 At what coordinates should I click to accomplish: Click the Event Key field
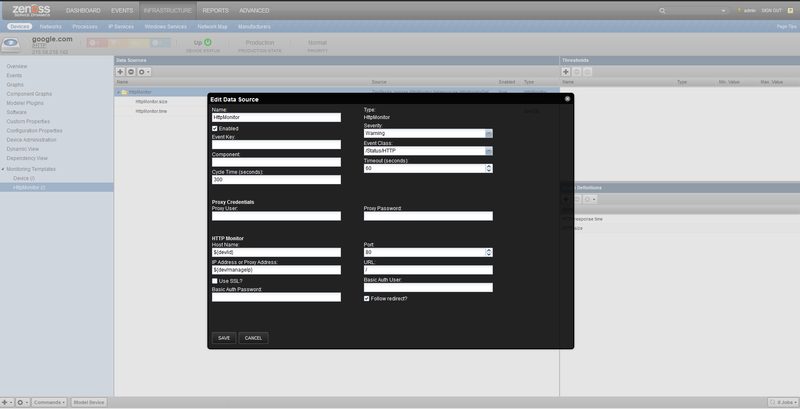[276, 145]
